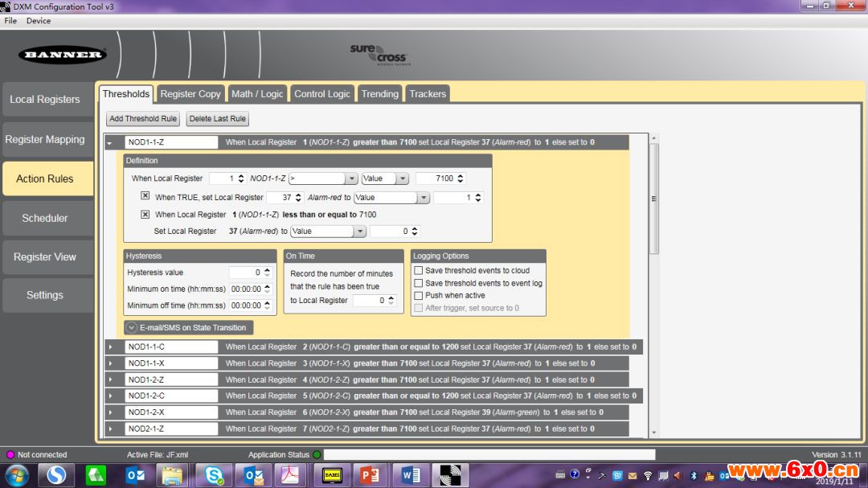Go to Local Registers section
Viewport: 868px width, 488px height.
click(x=48, y=100)
